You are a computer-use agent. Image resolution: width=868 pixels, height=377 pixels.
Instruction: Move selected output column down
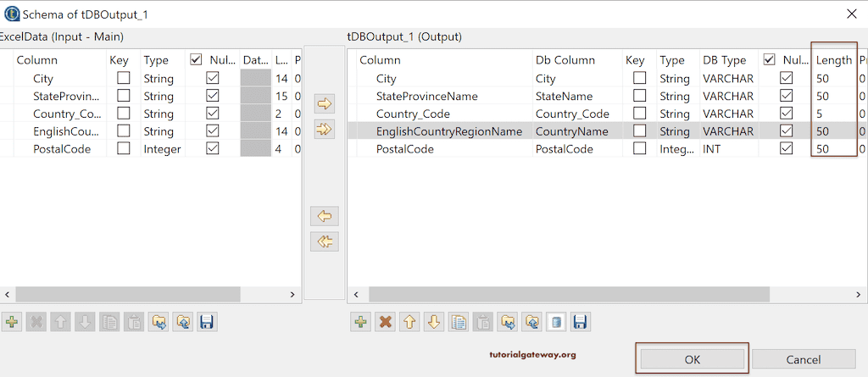434,322
